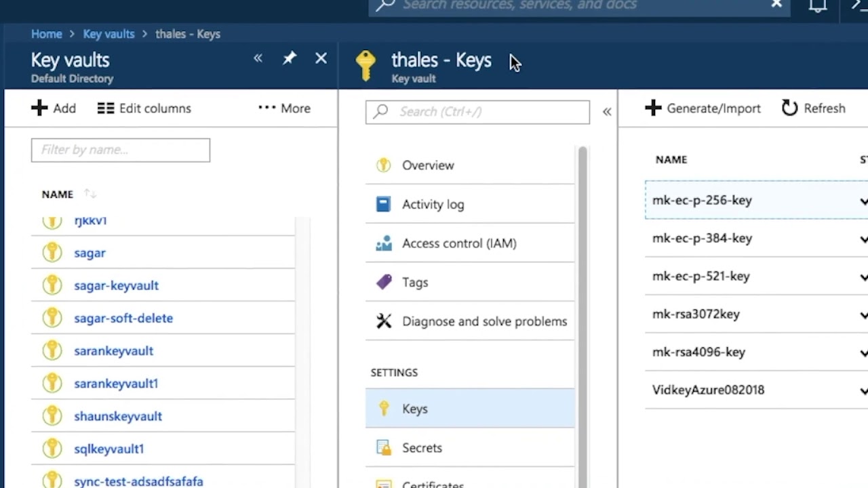Open sync-test-adsadfsafafa vault
868x488 pixels.
tap(138, 481)
